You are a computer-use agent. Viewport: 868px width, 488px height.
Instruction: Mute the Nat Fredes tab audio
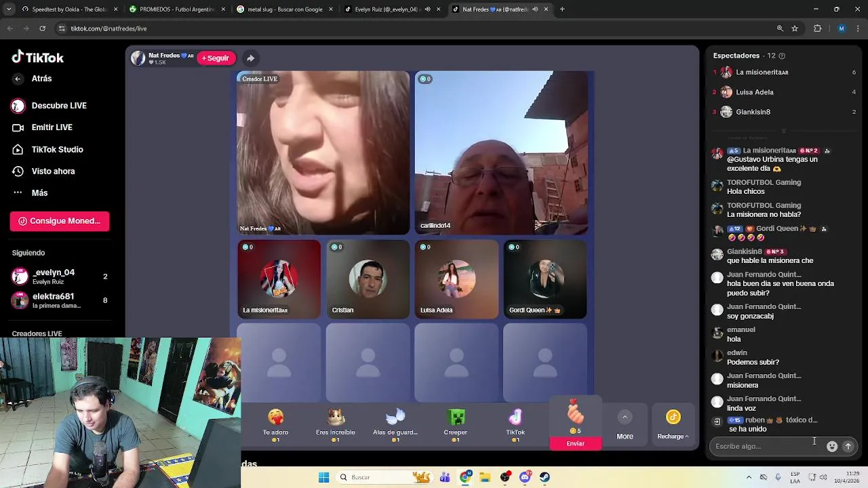coord(536,9)
